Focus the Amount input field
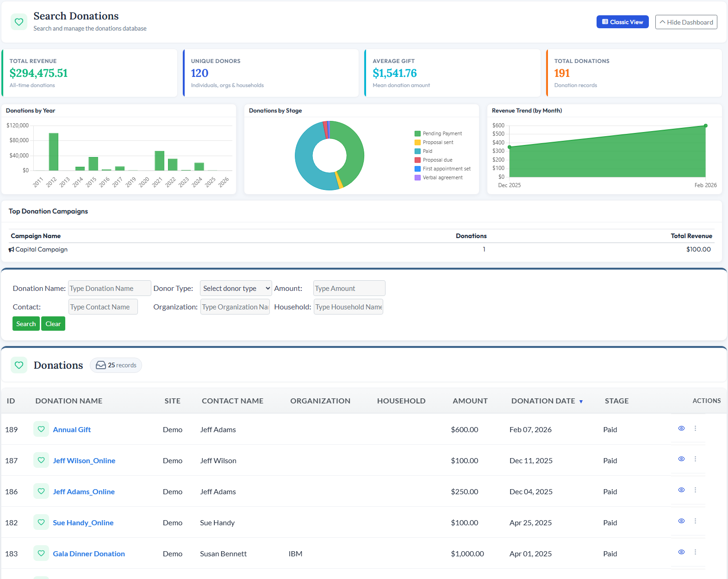This screenshot has width=728, height=579. click(x=349, y=288)
